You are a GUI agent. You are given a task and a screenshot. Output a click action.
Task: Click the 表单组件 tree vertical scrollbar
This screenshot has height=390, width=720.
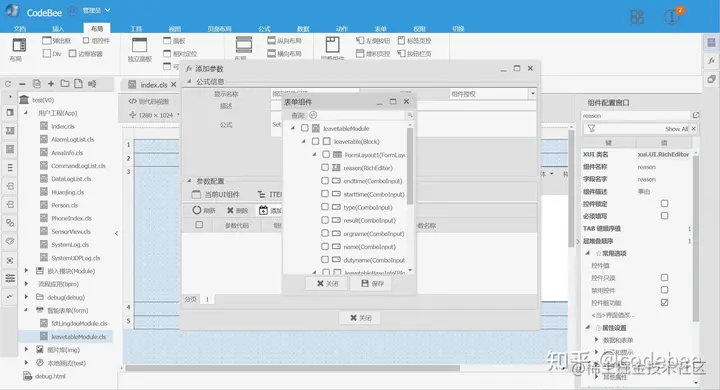tap(410, 166)
